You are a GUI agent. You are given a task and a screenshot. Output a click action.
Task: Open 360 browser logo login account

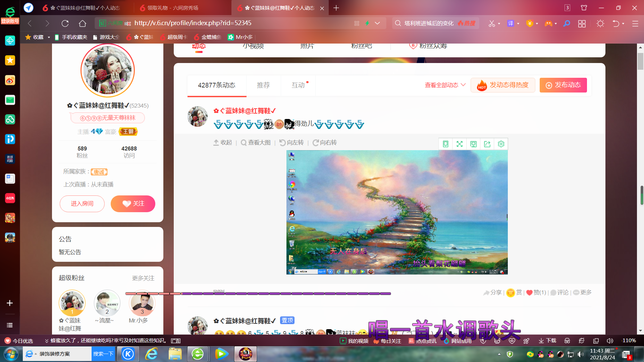[x=10, y=15]
